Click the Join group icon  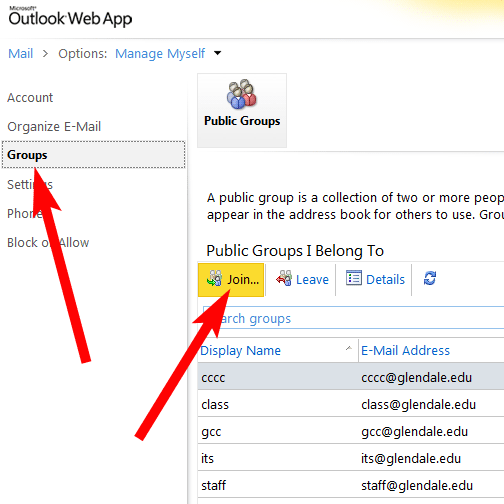pos(214,278)
